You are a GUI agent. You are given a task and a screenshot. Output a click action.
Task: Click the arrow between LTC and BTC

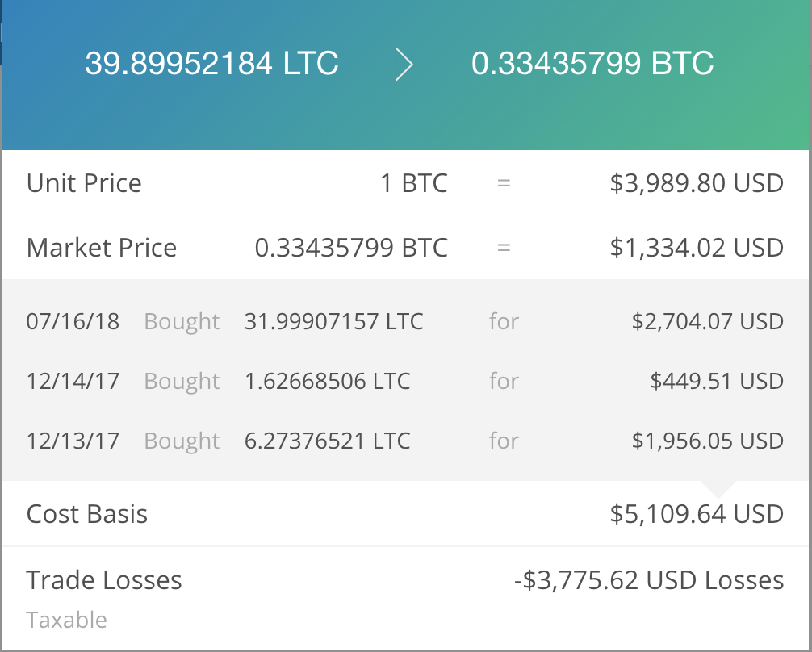click(x=404, y=65)
